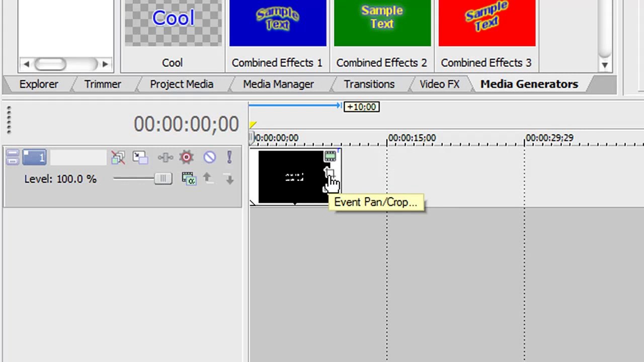The image size is (644, 362).
Task: Click the left scroll arrow in generator list
Action: click(x=26, y=64)
